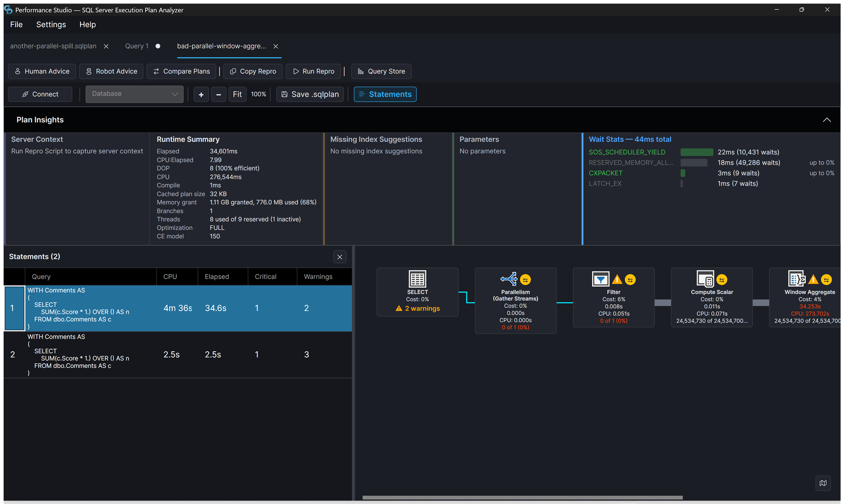Collapse the Plan Insights panel

pos(827,120)
